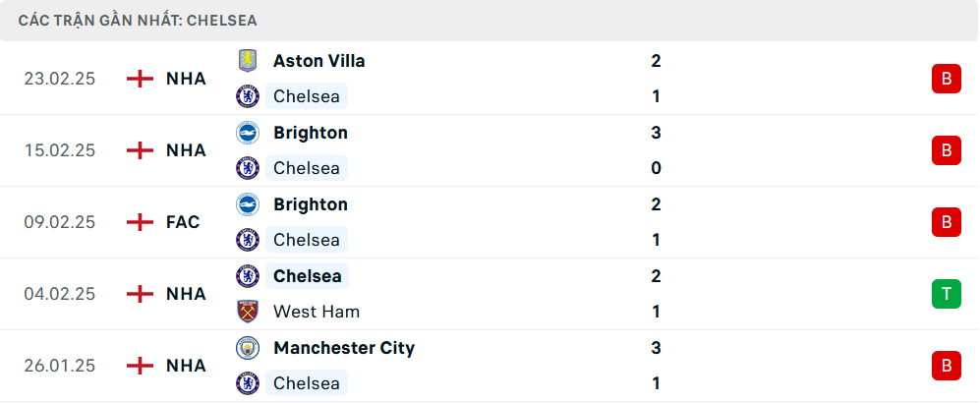The width and height of the screenshot is (980, 403).
Task: Open the West Ham team link
Action: point(317,312)
